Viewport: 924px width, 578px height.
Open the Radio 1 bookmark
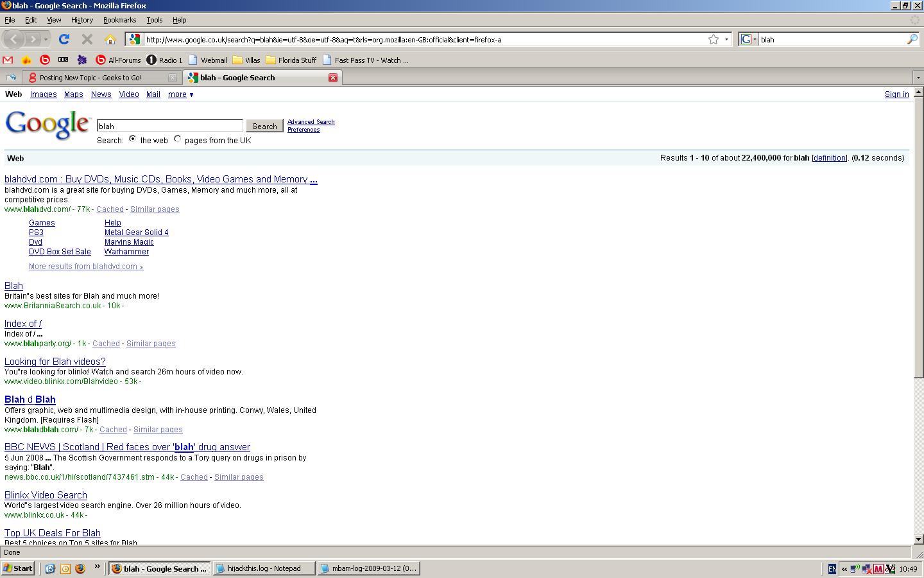(x=164, y=60)
